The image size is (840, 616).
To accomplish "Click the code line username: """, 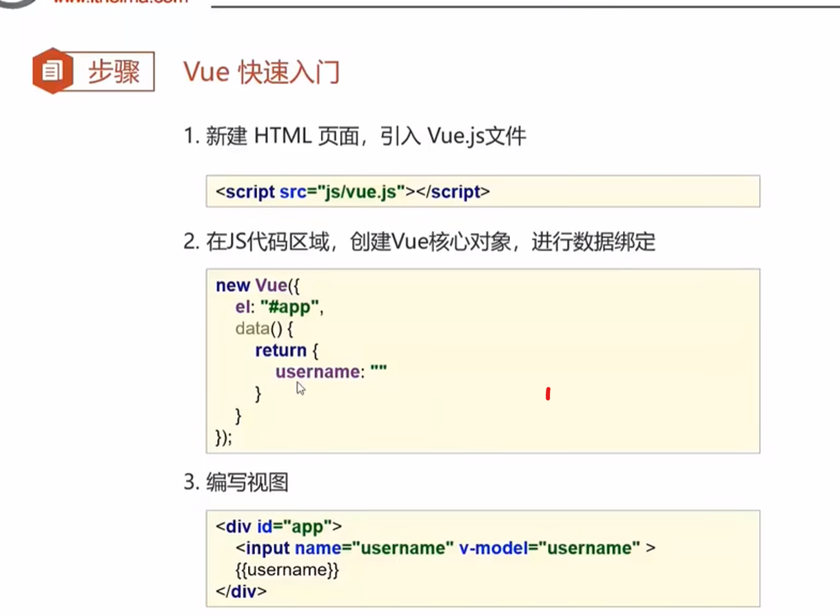I will point(331,372).
